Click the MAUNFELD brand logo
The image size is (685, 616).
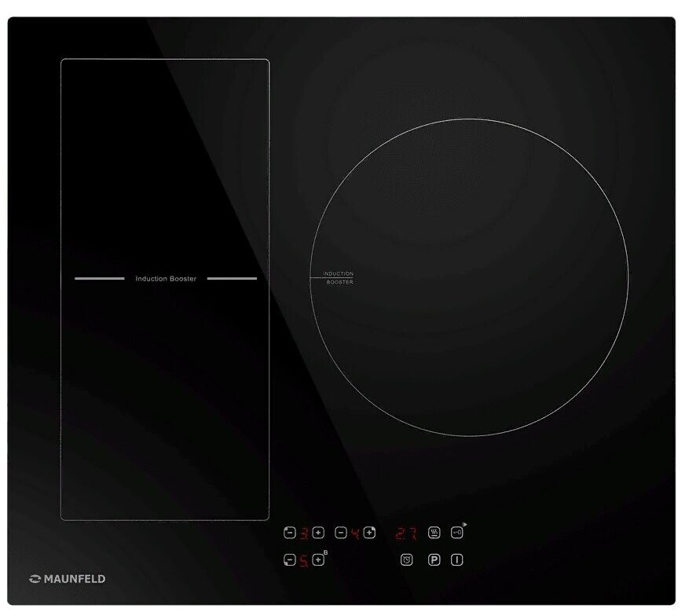click(x=67, y=579)
